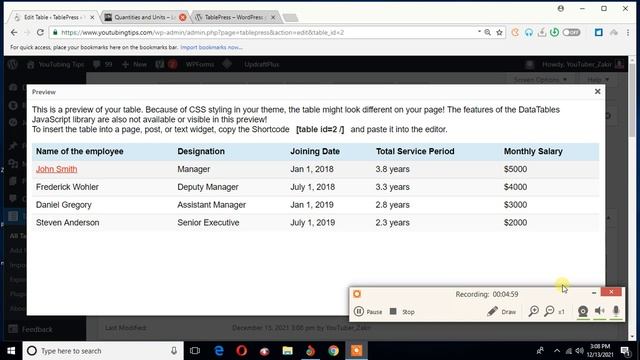Open Chrome user profile icon

coord(561,8)
